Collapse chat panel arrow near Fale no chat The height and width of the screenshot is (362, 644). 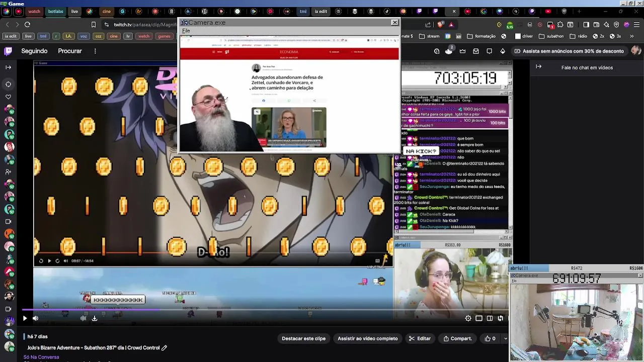click(538, 67)
